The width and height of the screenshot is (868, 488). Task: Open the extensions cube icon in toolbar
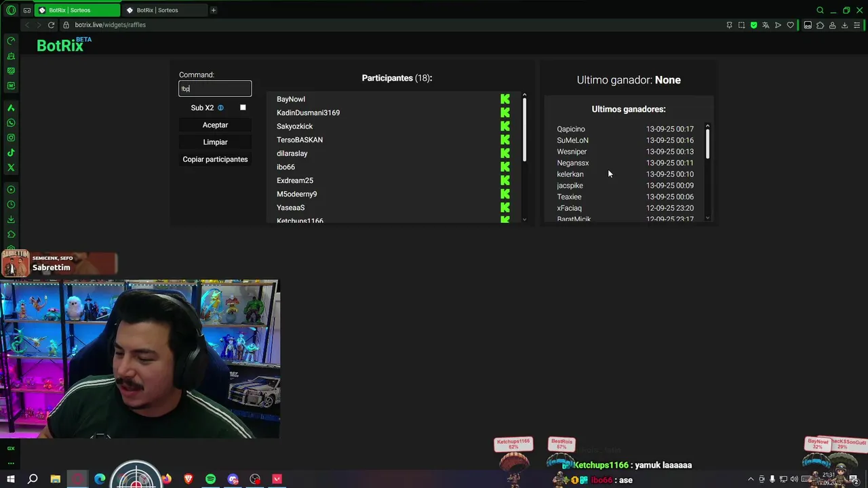820,25
